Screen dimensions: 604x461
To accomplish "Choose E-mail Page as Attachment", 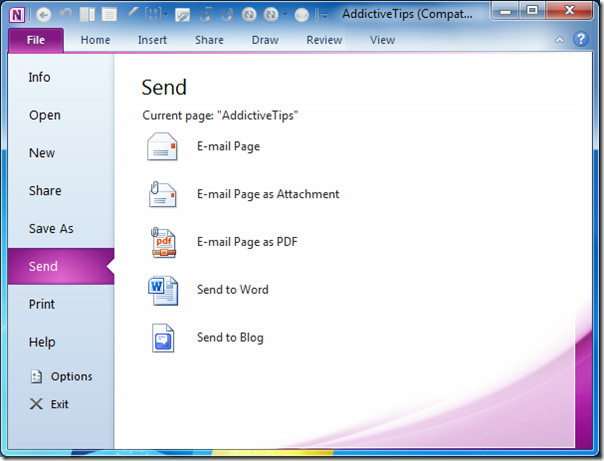I will (x=268, y=194).
